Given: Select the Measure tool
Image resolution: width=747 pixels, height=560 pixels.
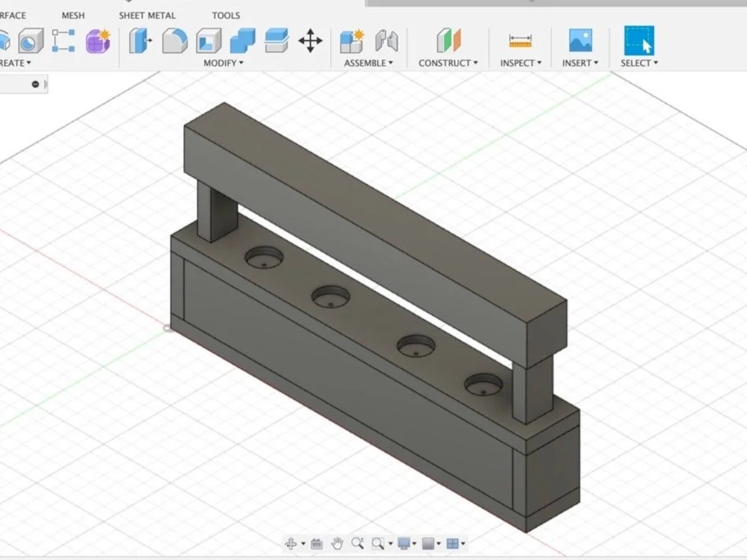Looking at the screenshot, I should point(520,41).
